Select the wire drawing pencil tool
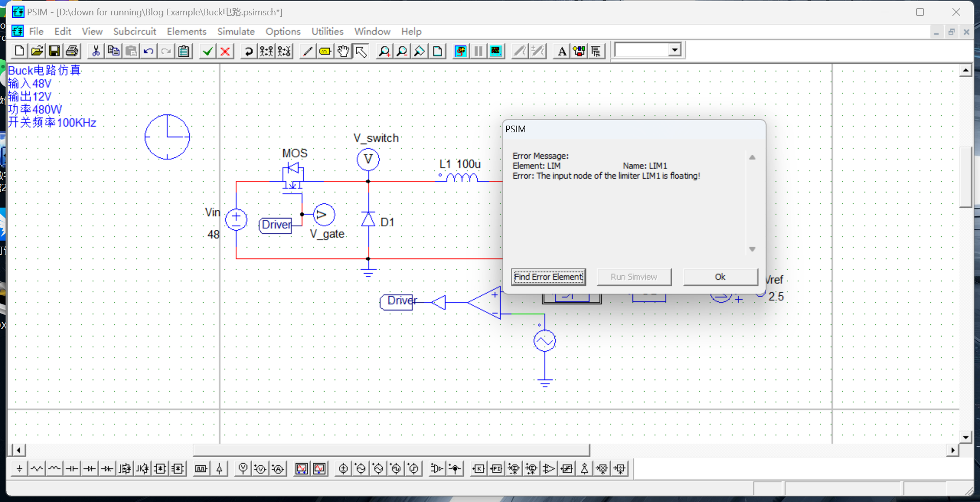Viewport: 980px width, 502px height. (307, 51)
